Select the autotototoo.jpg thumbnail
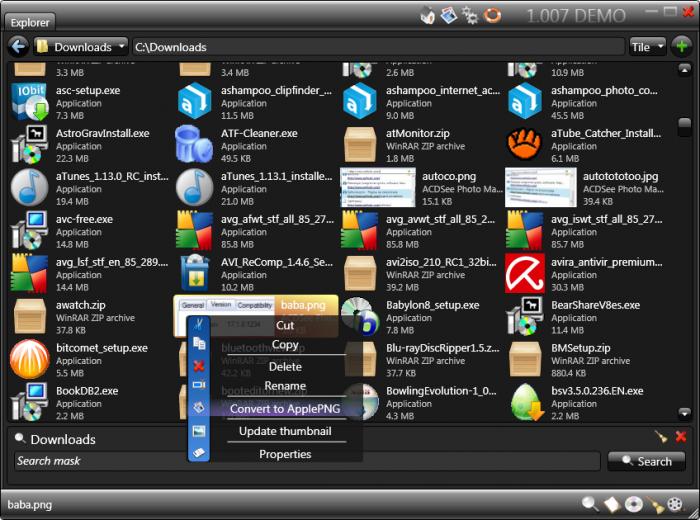Screen dimensions: 700x520 (541, 187)
